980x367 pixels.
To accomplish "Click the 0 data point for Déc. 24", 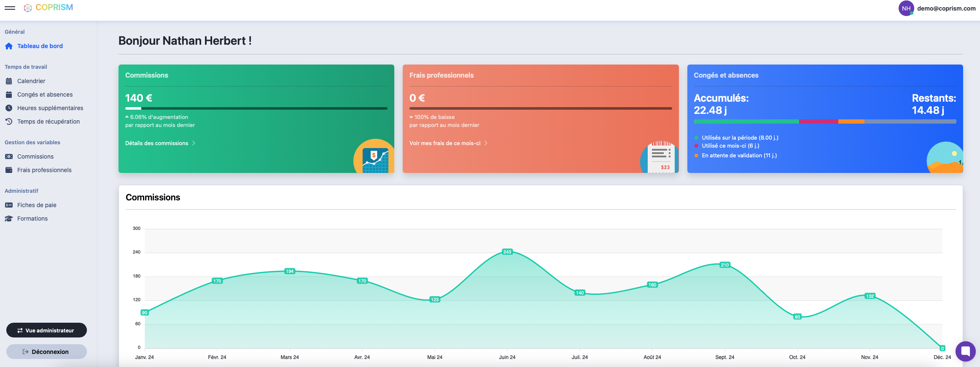I will tap(942, 348).
